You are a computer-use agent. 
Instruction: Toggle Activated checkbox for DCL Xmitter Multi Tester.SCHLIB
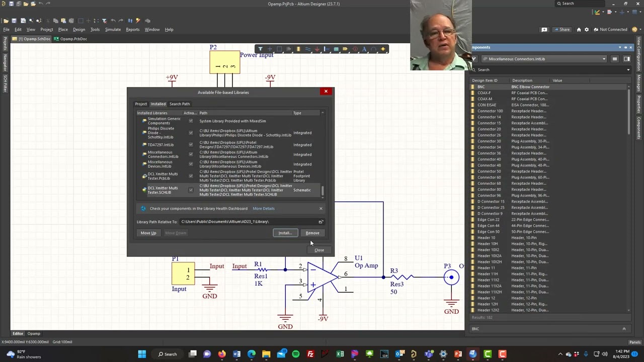click(191, 190)
